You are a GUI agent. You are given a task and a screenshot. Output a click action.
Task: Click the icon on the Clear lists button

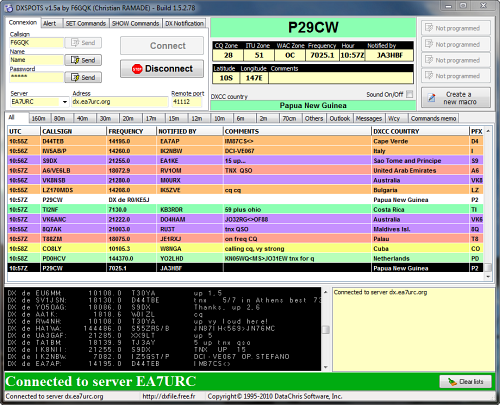[x=452, y=382]
